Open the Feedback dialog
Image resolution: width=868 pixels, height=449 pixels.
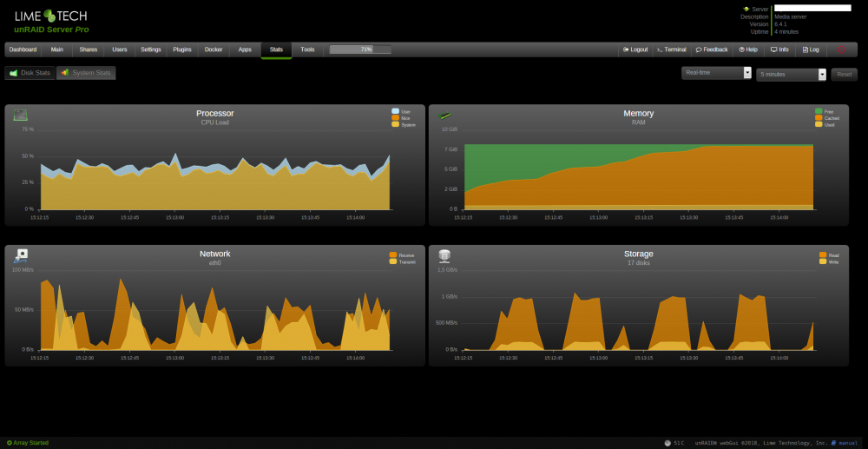pos(712,50)
